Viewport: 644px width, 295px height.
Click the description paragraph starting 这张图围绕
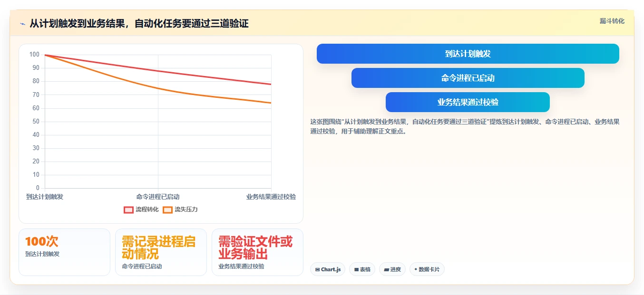click(465, 127)
